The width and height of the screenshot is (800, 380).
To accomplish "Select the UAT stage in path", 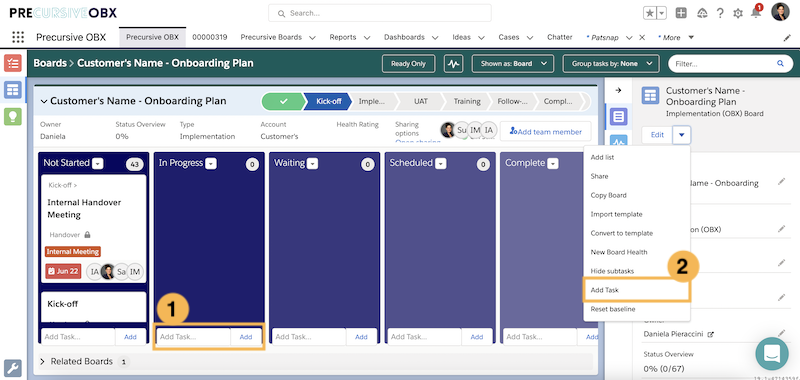I will (x=421, y=101).
